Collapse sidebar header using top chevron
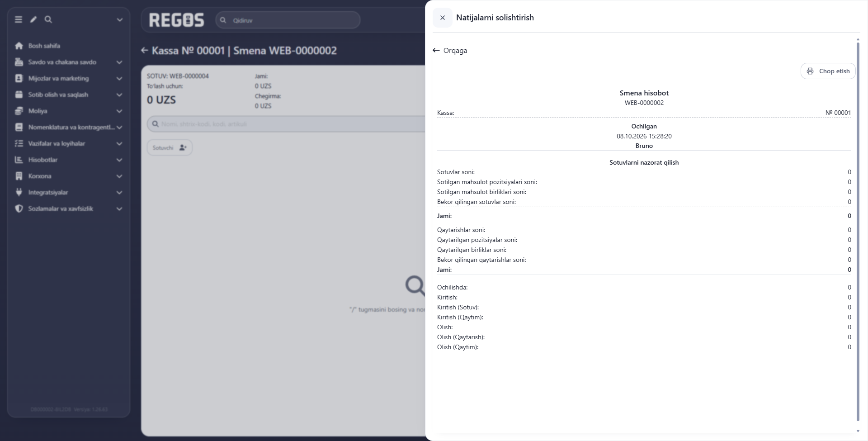 pos(119,19)
